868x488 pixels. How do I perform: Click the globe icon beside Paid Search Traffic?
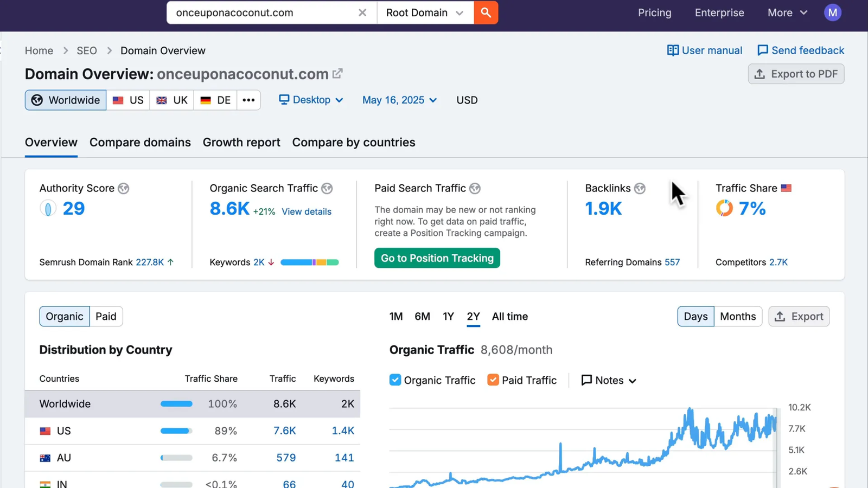tap(475, 188)
